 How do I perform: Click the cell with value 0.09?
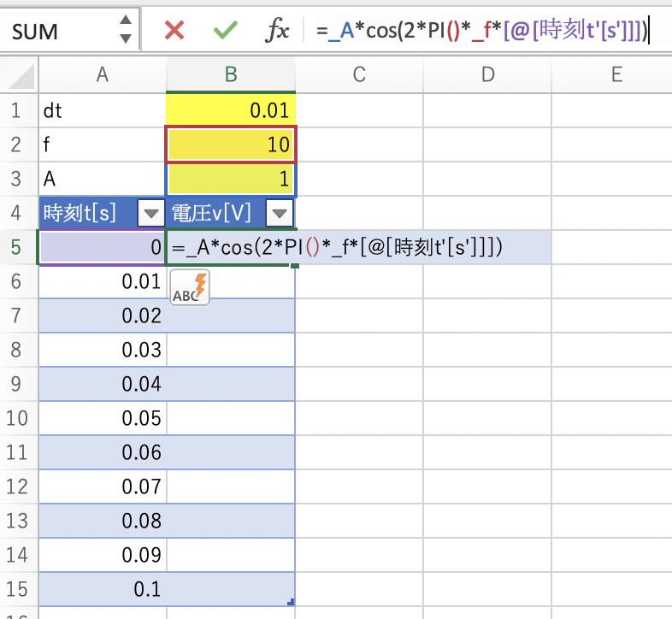point(103,555)
